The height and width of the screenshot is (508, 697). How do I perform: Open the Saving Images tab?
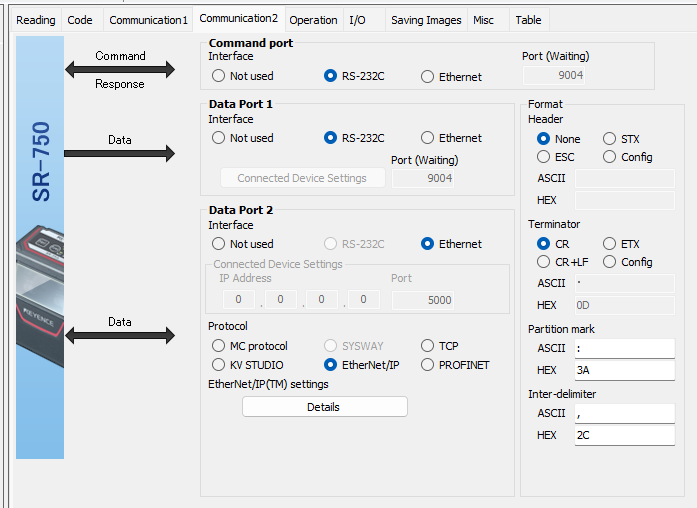(x=426, y=20)
